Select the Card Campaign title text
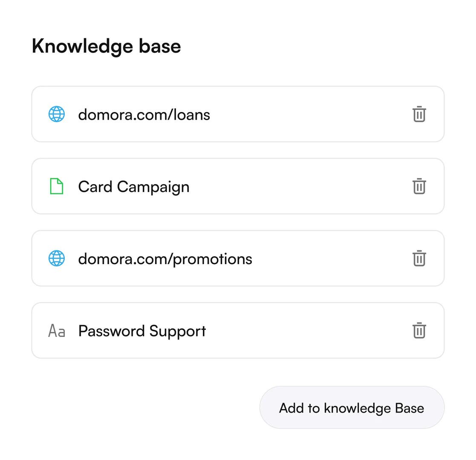The width and height of the screenshot is (476, 460). pyautogui.click(x=134, y=187)
